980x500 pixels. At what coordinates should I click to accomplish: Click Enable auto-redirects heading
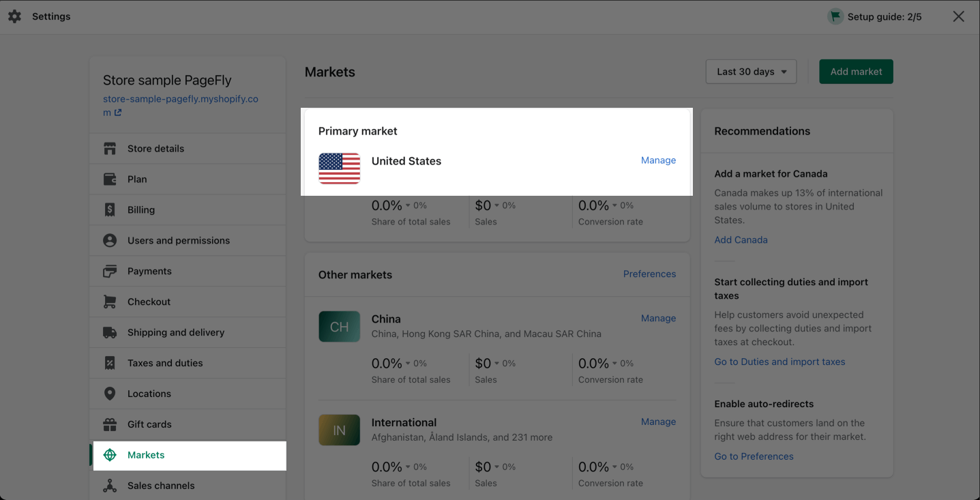[x=764, y=405]
